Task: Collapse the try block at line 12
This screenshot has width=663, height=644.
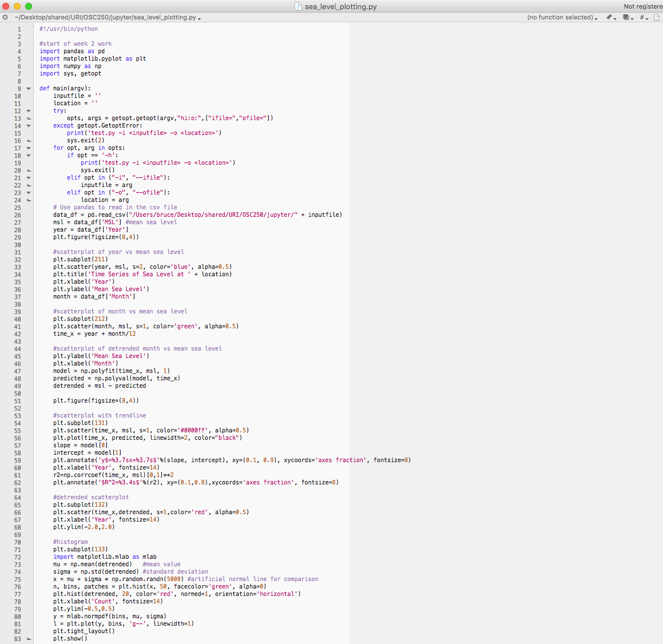Action: click(29, 111)
